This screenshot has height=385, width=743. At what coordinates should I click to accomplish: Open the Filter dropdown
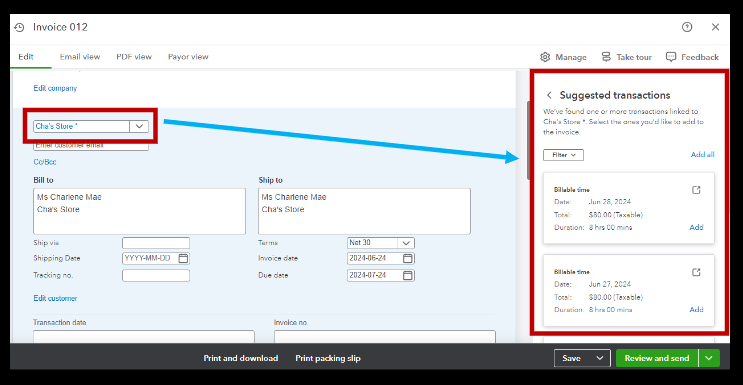(x=563, y=155)
